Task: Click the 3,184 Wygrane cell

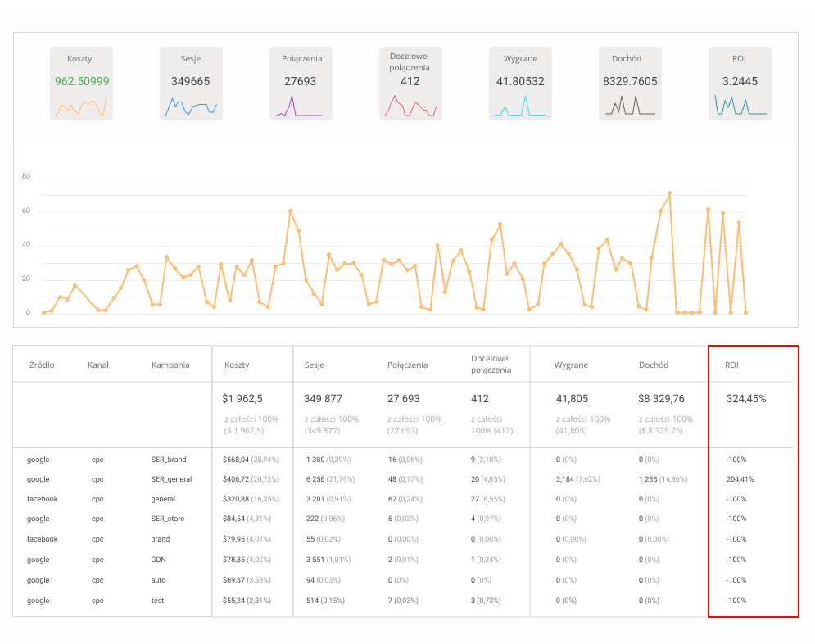Action: [x=577, y=479]
